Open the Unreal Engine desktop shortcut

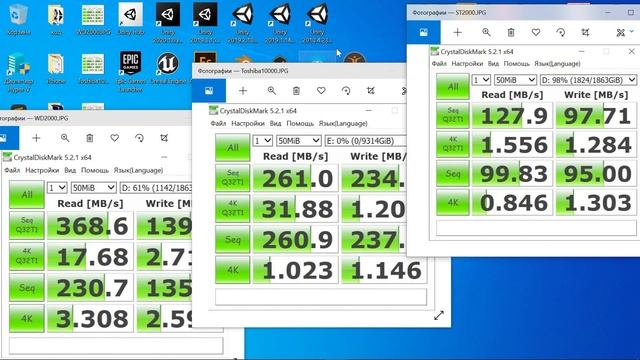(168, 69)
